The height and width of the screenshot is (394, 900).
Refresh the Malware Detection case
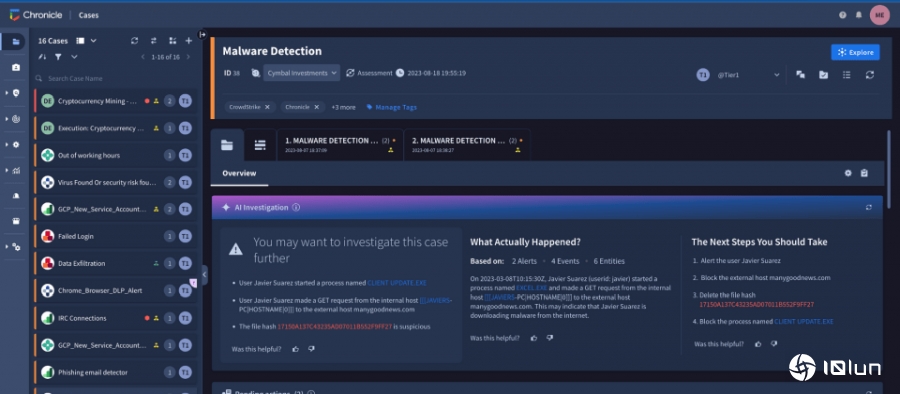(870, 75)
